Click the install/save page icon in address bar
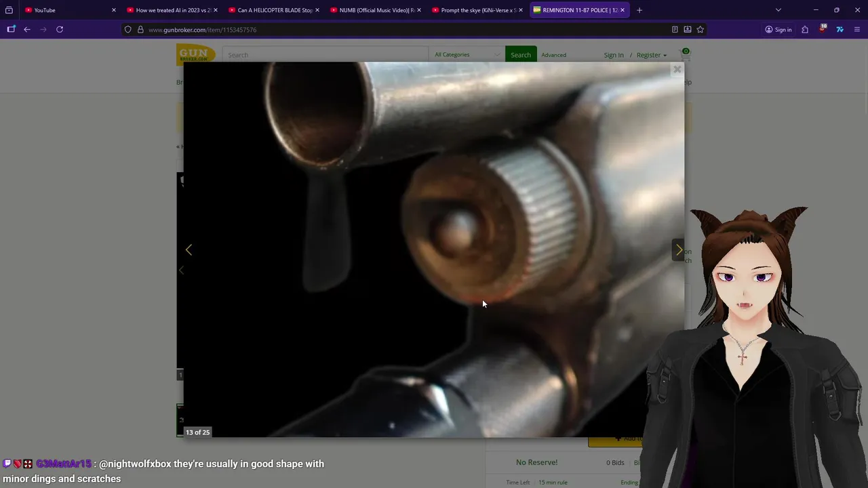This screenshot has width=868, height=488. (x=688, y=30)
